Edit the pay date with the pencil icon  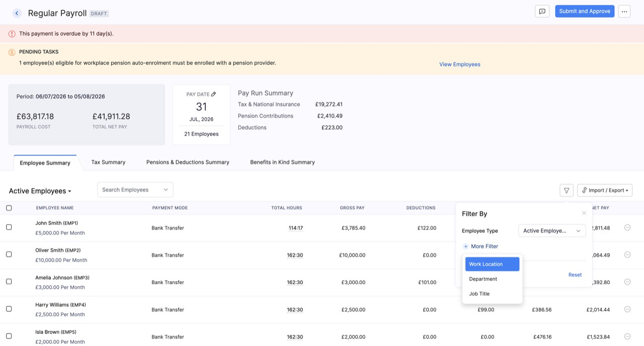click(x=213, y=94)
